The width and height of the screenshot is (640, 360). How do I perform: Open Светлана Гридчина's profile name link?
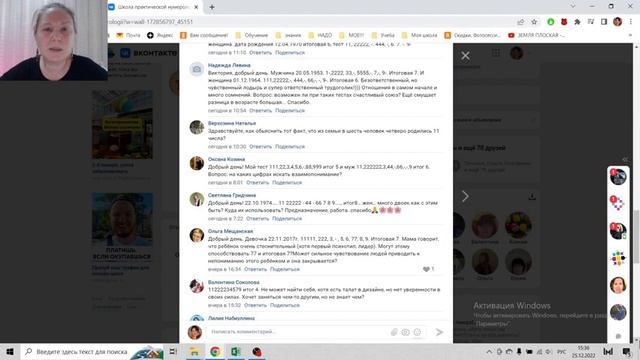pos(232,195)
